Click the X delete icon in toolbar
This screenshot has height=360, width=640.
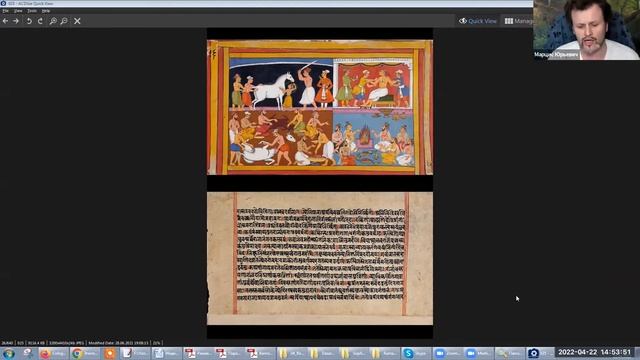[77, 21]
